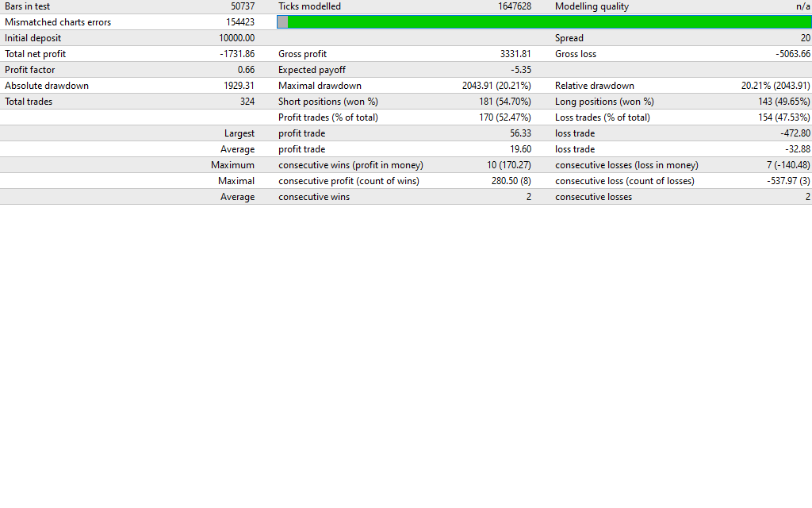
Task: Click the largest loss trade value -472.80
Action: click(795, 133)
